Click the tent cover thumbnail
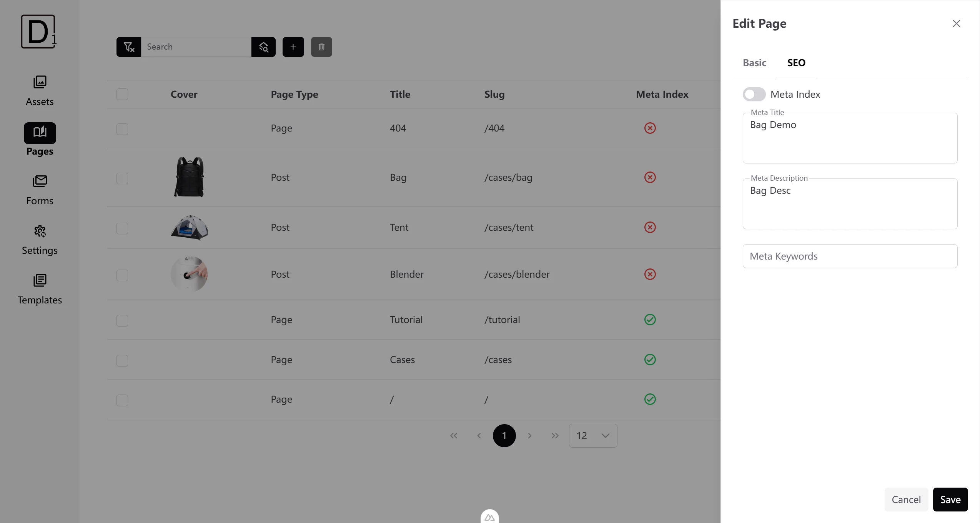Viewport: 980px width, 523px height. pos(189,227)
